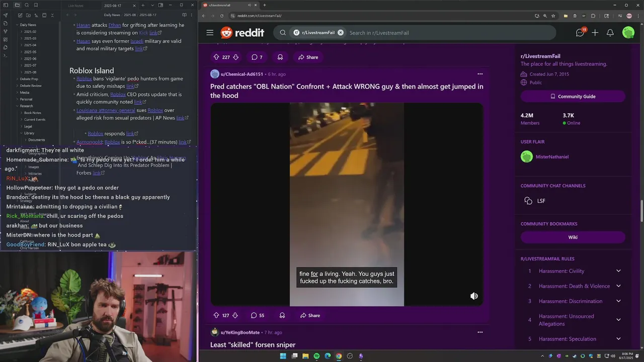
Task: Expand the Debate Prep folder
Action: pos(29,79)
